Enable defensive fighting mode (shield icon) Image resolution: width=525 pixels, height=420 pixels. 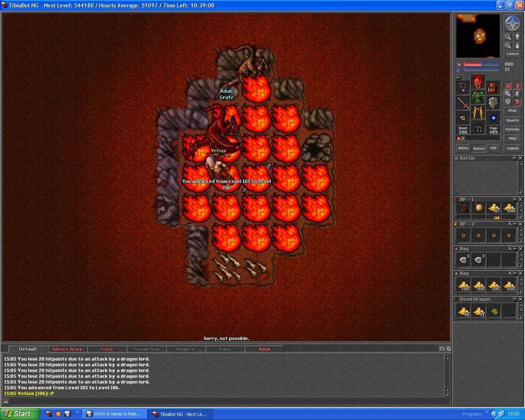(x=508, y=102)
